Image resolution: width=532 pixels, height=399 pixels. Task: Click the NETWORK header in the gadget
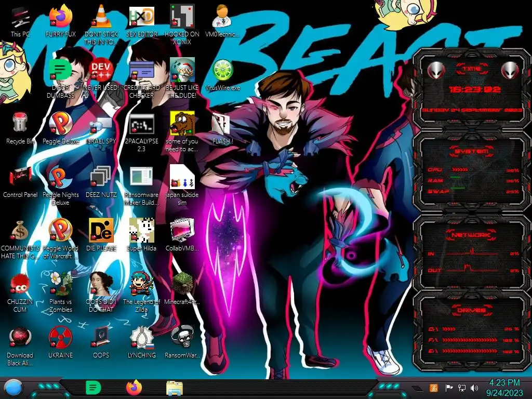click(x=471, y=235)
